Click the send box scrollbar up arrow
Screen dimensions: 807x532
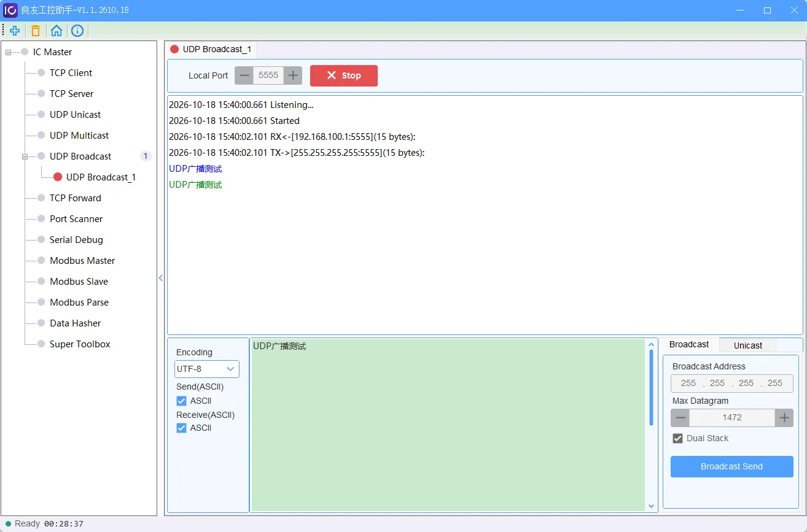pos(652,344)
